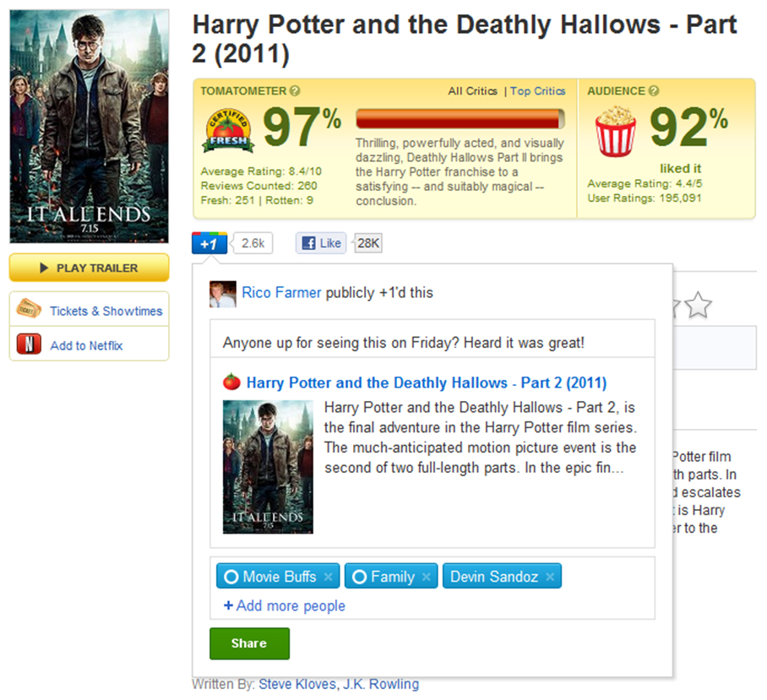Click the Tomatometer red score bar
This screenshot has width=767, height=700.
pyautogui.click(x=460, y=118)
